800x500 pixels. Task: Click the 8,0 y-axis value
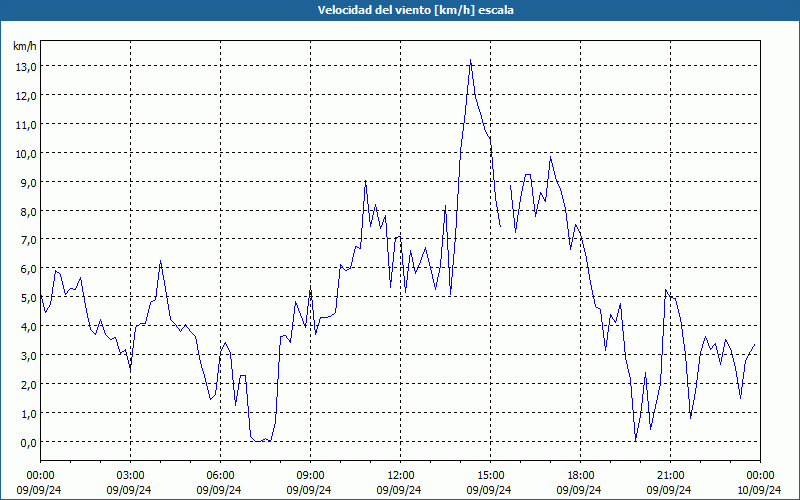pyautogui.click(x=29, y=212)
